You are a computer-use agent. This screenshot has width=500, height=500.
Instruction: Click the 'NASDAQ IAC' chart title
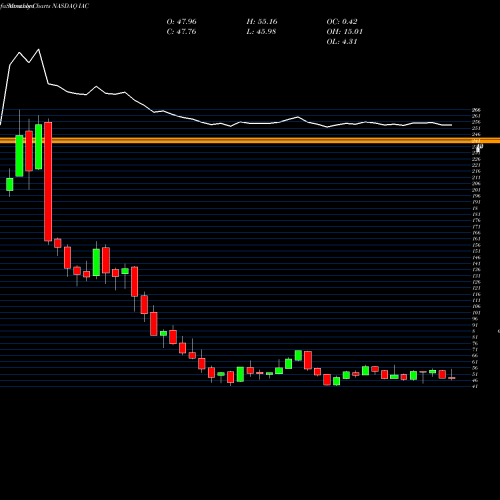pyautogui.click(x=69, y=6)
